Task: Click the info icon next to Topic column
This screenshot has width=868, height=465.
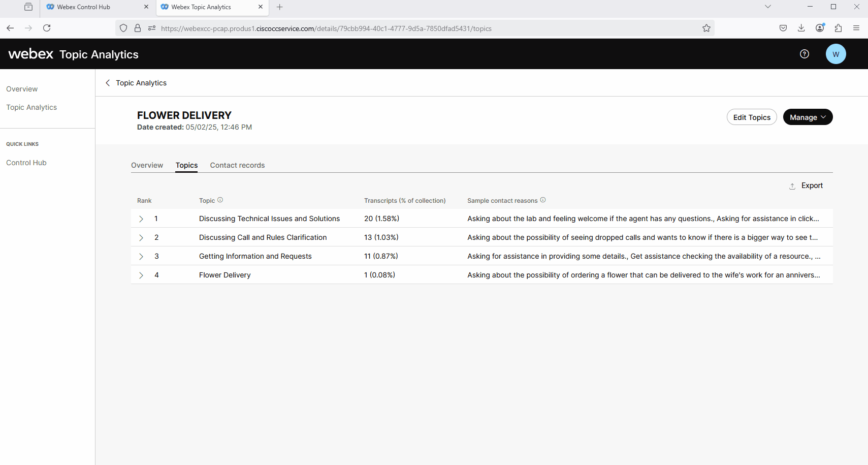Action: pos(220,200)
